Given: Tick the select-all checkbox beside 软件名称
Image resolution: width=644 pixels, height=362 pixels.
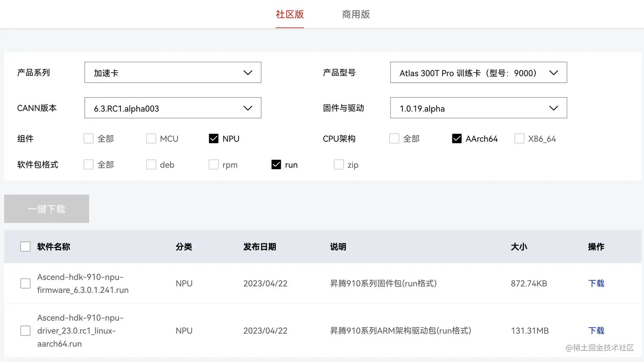Looking at the screenshot, I should (26, 247).
